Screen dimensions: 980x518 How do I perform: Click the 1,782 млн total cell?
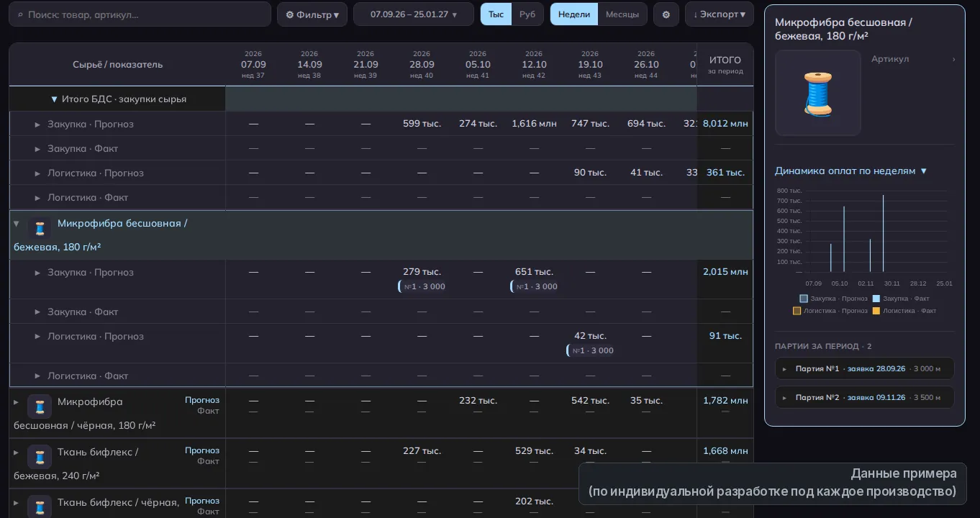(725, 401)
